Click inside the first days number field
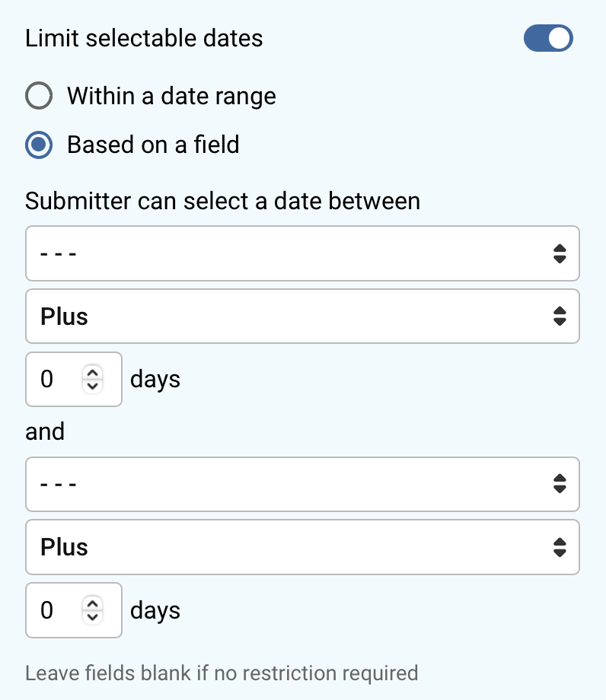The width and height of the screenshot is (606, 700). (53, 379)
